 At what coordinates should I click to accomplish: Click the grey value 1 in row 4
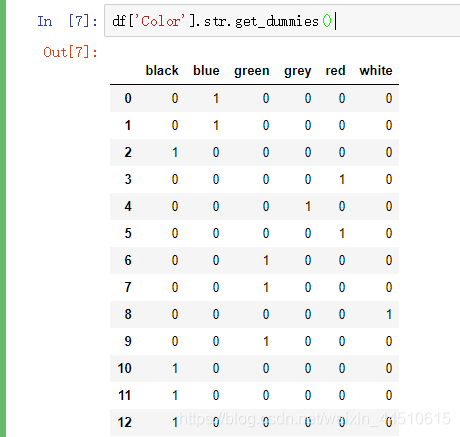tap(308, 206)
